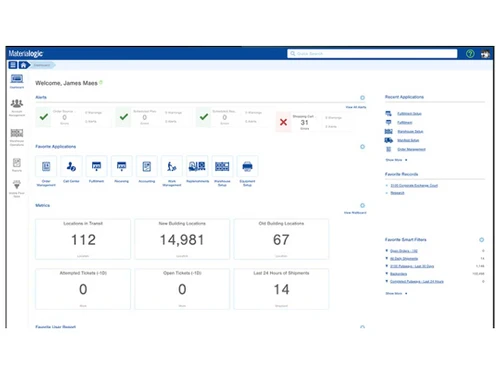This screenshot has width=500, height=375.
Task: Open the View Wallboard link
Action: 355,213
